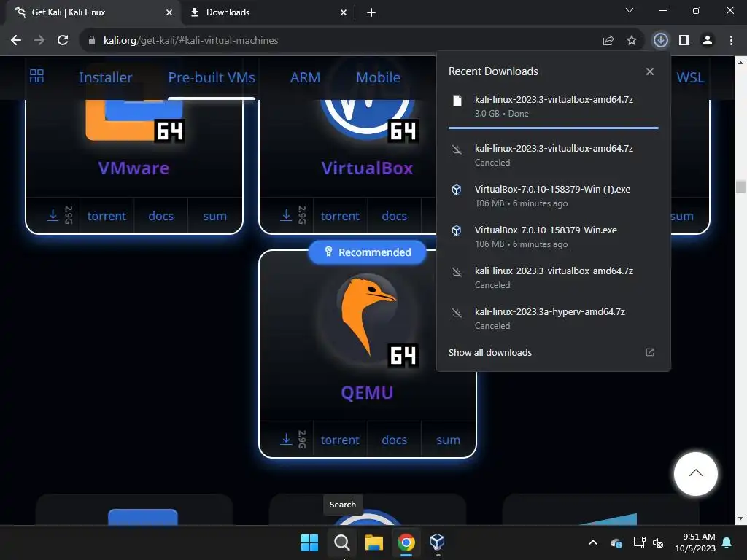Screen dimensions: 747x560
Task: Select the Pre-built VMs section
Action: (x=212, y=77)
